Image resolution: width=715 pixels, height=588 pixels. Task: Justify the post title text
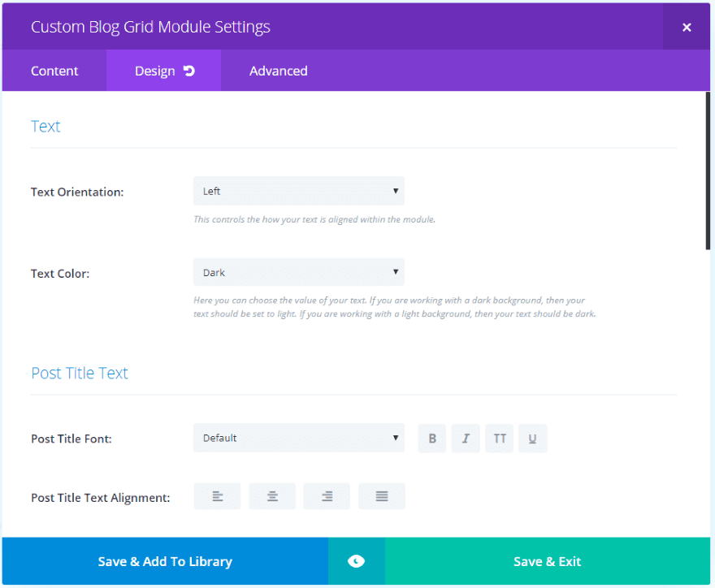pos(382,496)
